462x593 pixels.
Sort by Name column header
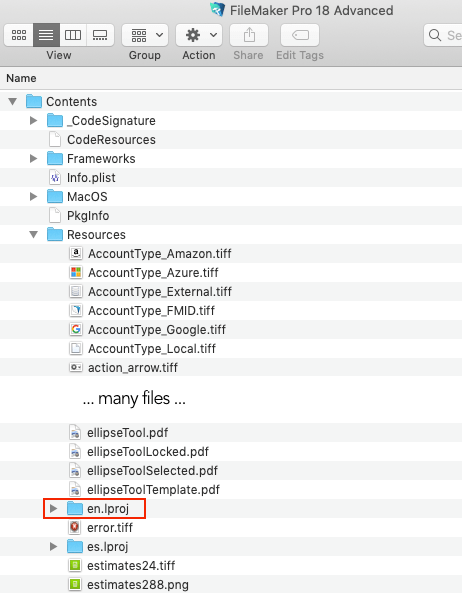tap(22, 78)
